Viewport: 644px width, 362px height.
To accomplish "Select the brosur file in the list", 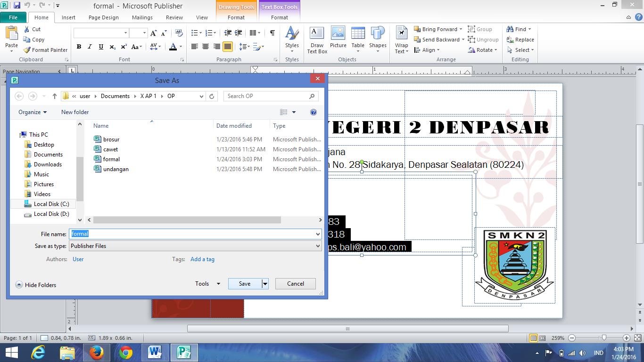I will [111, 139].
